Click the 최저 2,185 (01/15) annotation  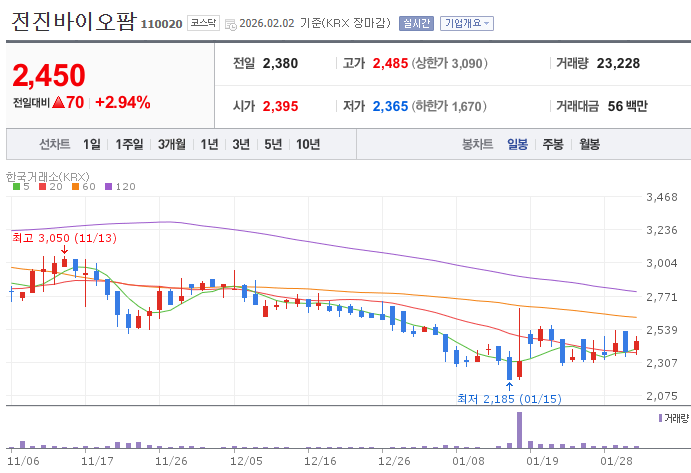pos(509,399)
